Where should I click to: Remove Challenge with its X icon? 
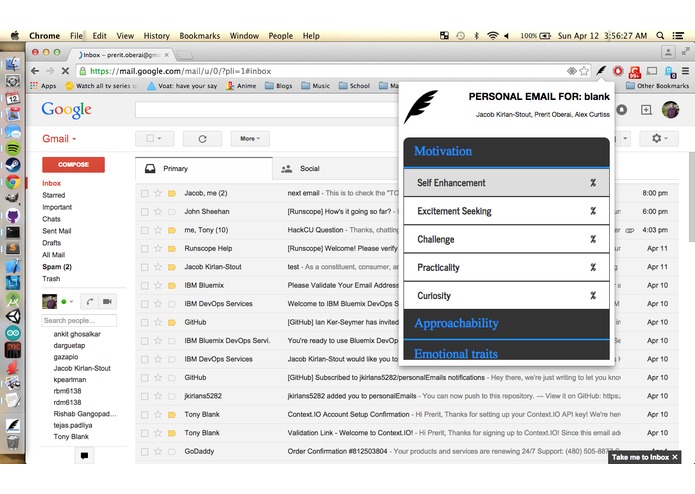tap(593, 239)
